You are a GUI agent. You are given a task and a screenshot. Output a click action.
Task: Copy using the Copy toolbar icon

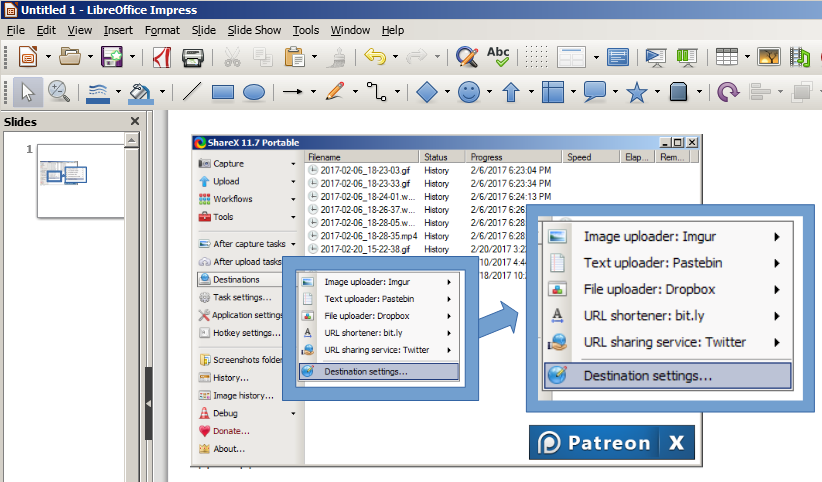pyautogui.click(x=263, y=57)
